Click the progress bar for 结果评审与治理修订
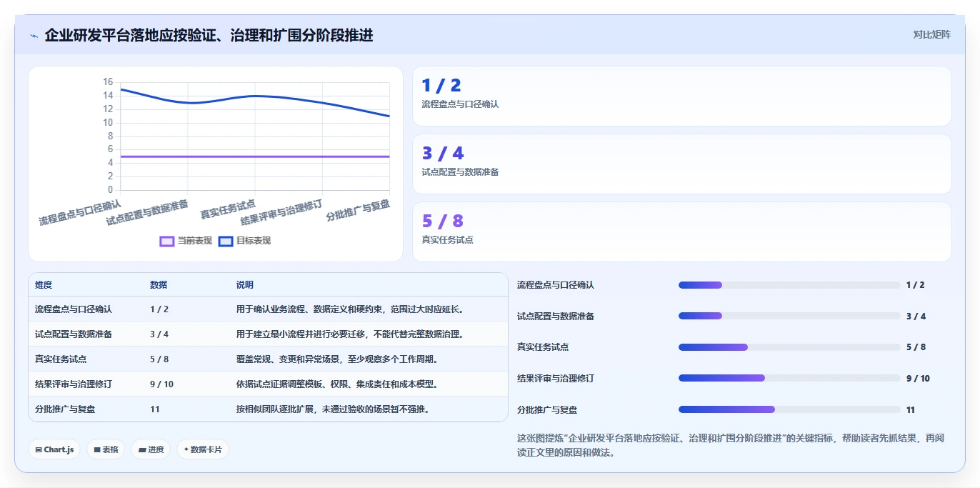This screenshot has width=980, height=488. point(789,378)
